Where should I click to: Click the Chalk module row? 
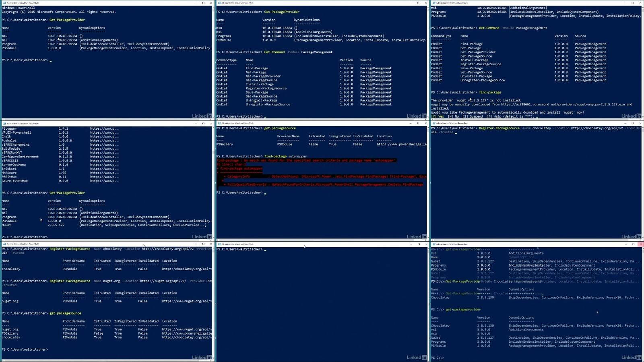coord(60,137)
